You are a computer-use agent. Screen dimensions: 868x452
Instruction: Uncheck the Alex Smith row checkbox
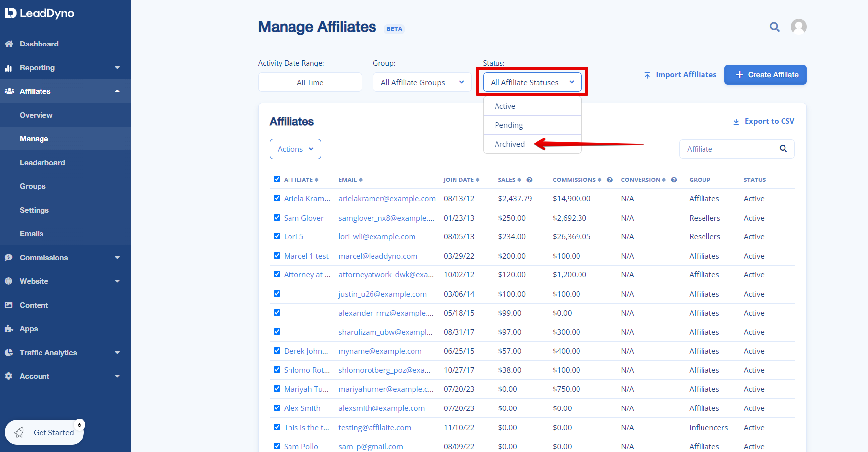(x=277, y=408)
